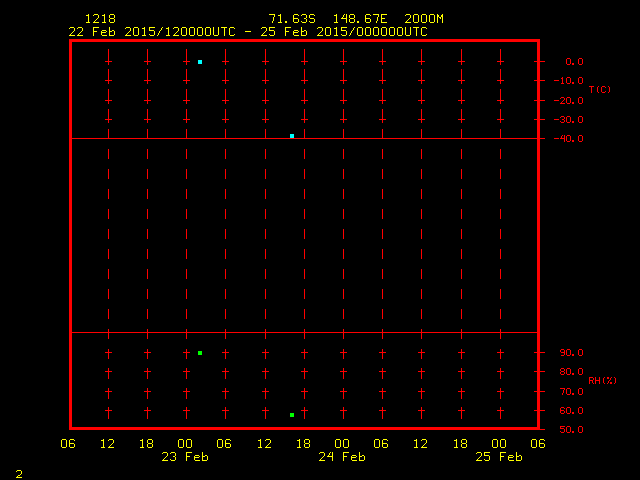Select the RH(%) axis label

[x=601, y=381]
